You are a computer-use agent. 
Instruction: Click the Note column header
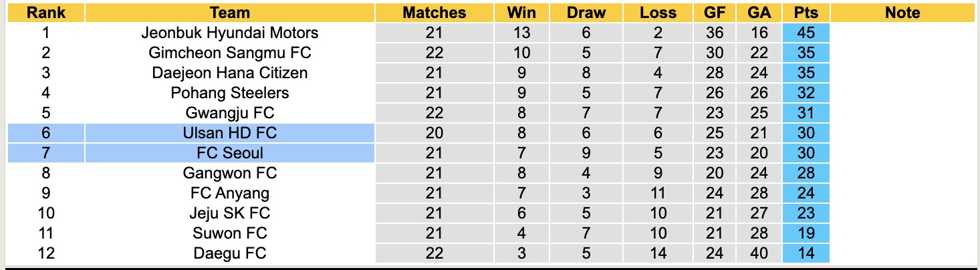pyautogui.click(x=902, y=13)
